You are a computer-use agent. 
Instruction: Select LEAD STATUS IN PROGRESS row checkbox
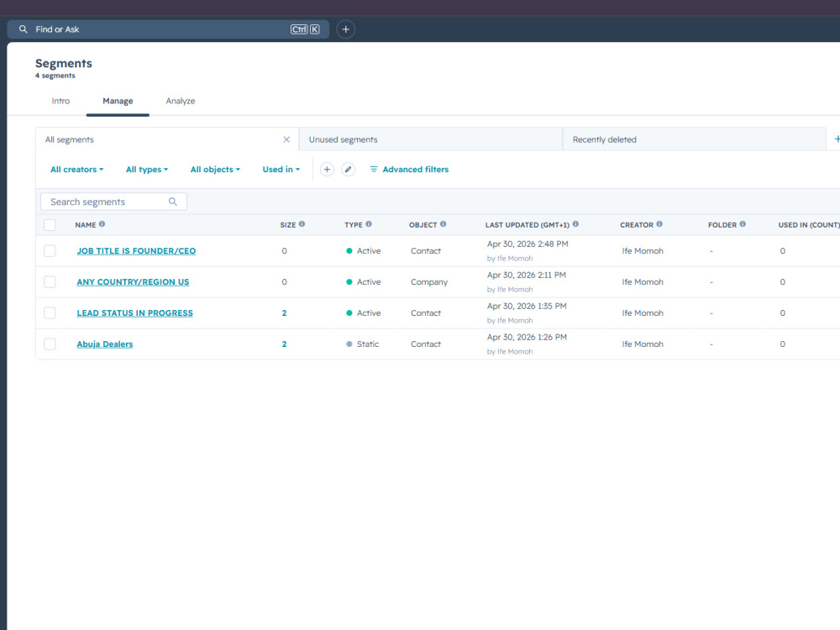pos(50,312)
